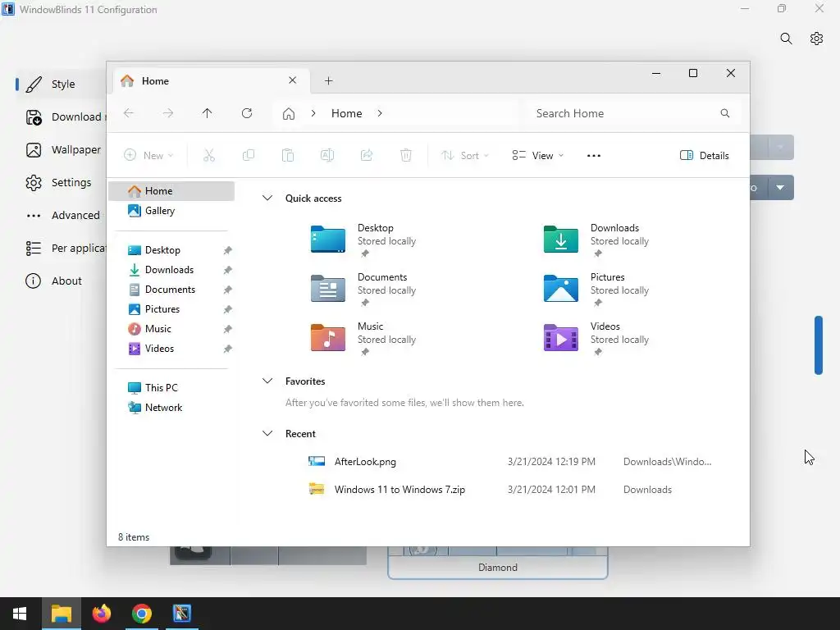Unpin Videos via its sidebar pin icon
840x630 pixels.
coord(228,349)
